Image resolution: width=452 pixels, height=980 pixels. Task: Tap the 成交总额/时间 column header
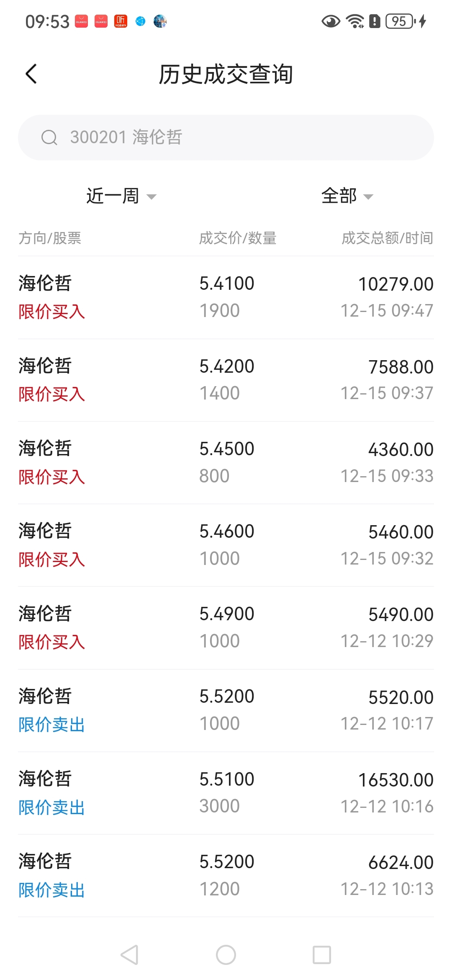tap(387, 238)
